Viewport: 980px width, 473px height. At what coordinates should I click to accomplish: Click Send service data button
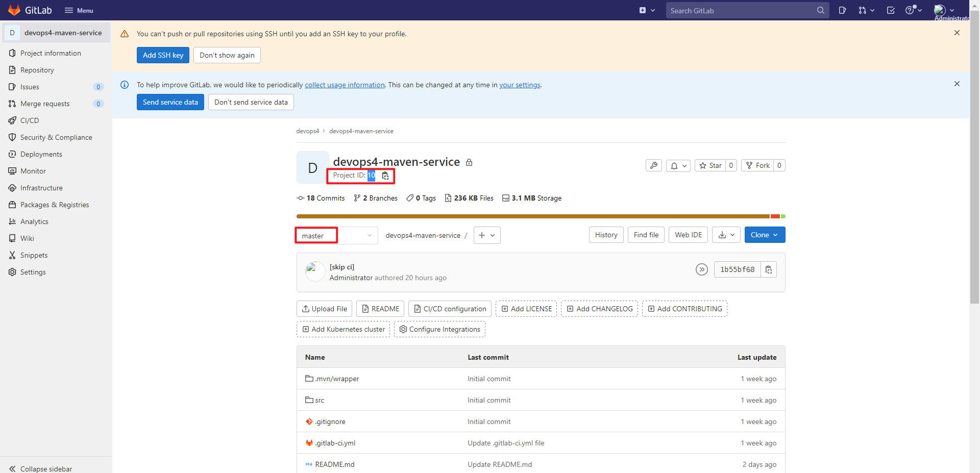pyautogui.click(x=170, y=102)
